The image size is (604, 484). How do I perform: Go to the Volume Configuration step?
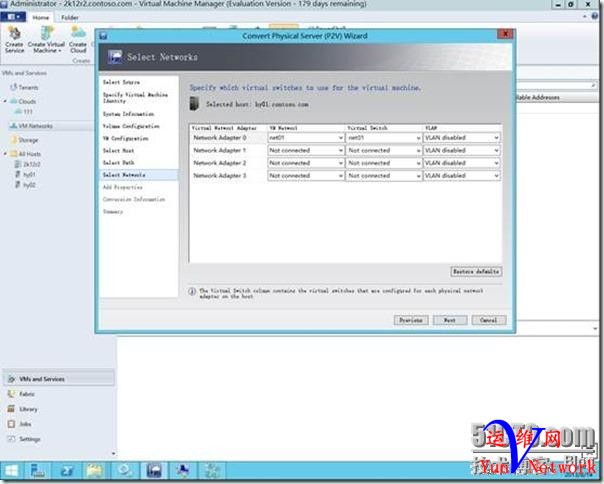pos(131,126)
